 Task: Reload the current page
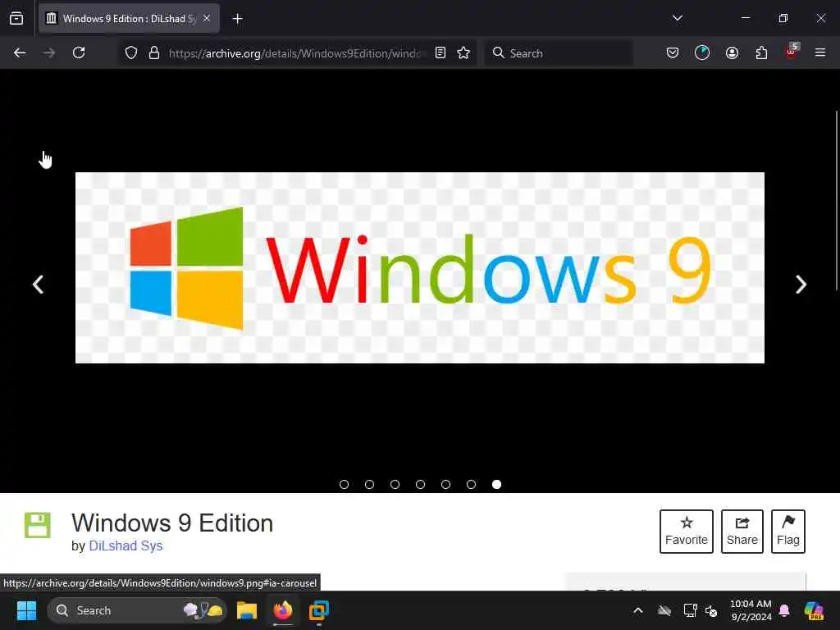coord(79,52)
